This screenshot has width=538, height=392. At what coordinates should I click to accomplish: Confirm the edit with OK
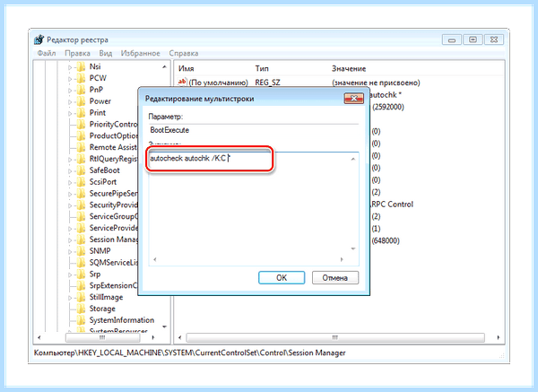coord(282,278)
